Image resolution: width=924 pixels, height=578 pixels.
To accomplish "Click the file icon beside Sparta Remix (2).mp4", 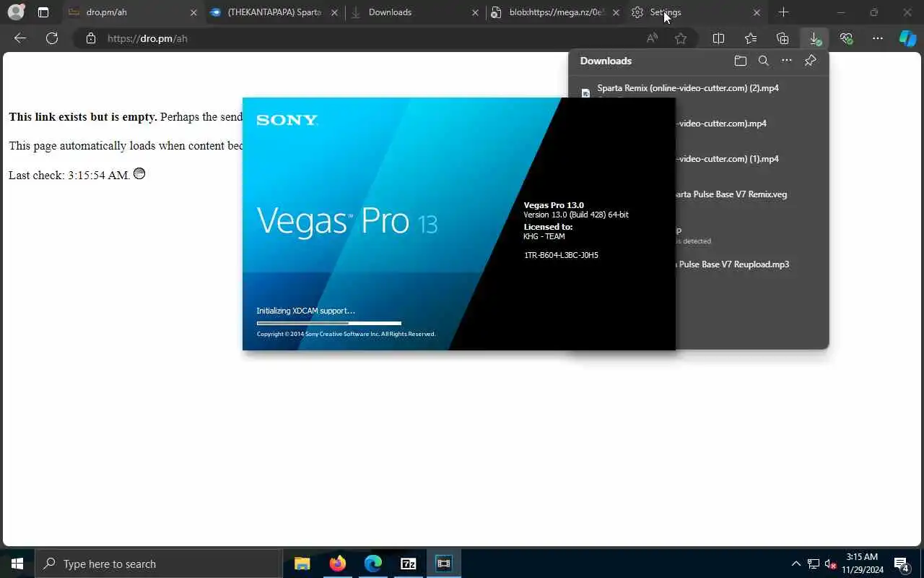I will pyautogui.click(x=585, y=92).
